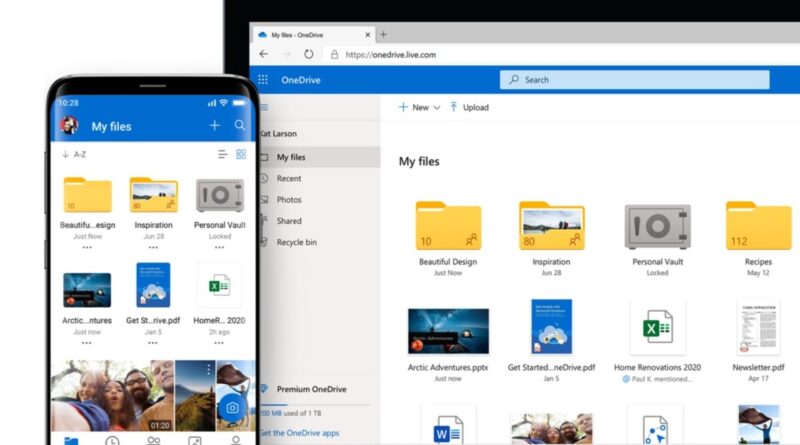The image size is (800, 445).
Task: Open more options under Get St...rive.pdf on the phone
Action: [x=153, y=343]
